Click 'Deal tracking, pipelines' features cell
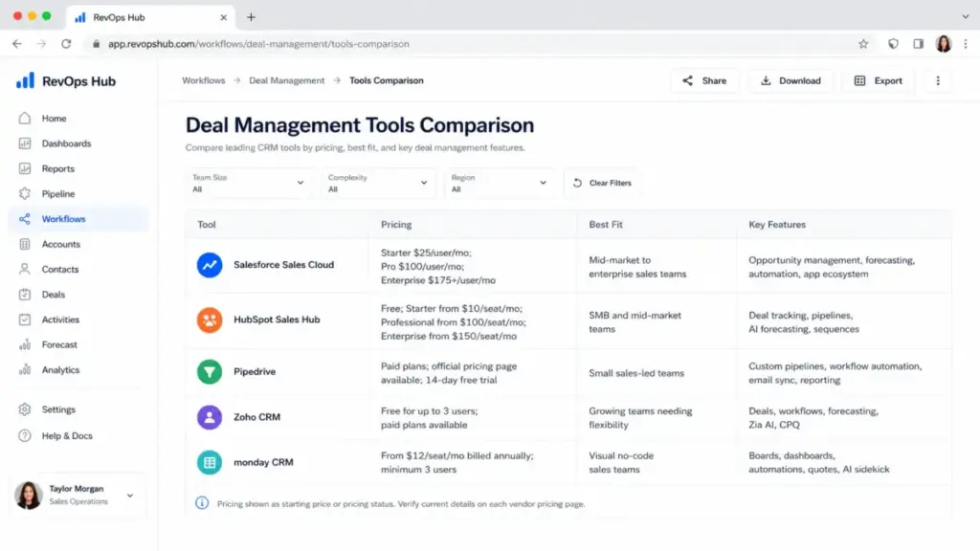 pyautogui.click(x=804, y=322)
